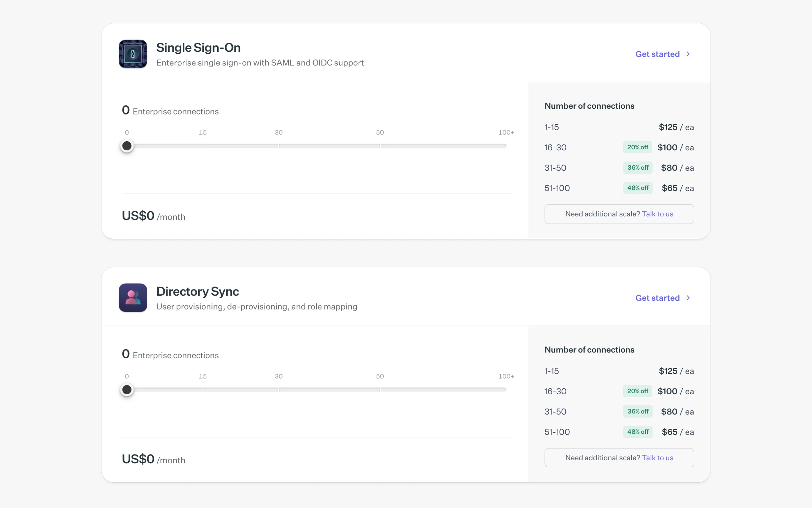Click Talk to us in Directory Sync card
The width and height of the screenshot is (812, 508).
pos(657,458)
